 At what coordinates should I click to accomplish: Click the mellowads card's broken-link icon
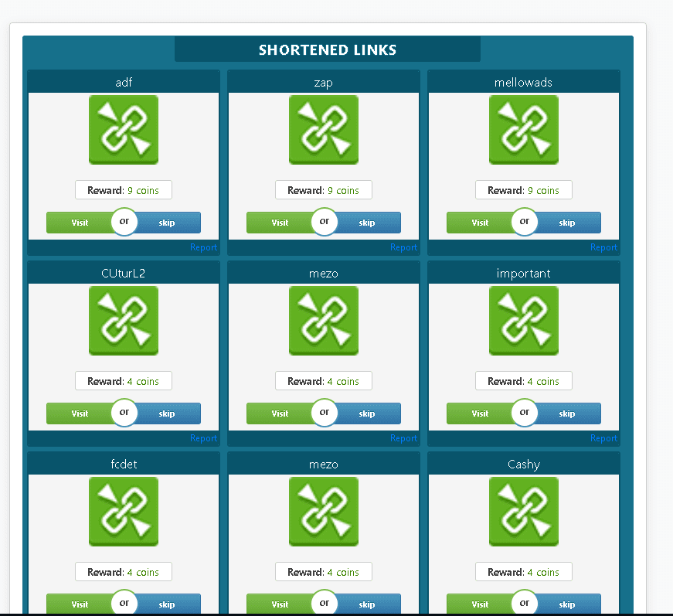[x=524, y=130]
